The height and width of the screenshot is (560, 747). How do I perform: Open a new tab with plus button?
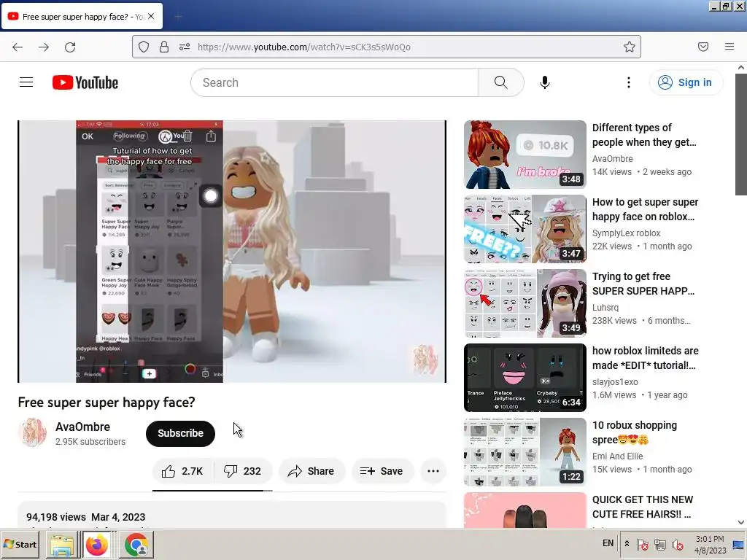tap(178, 17)
